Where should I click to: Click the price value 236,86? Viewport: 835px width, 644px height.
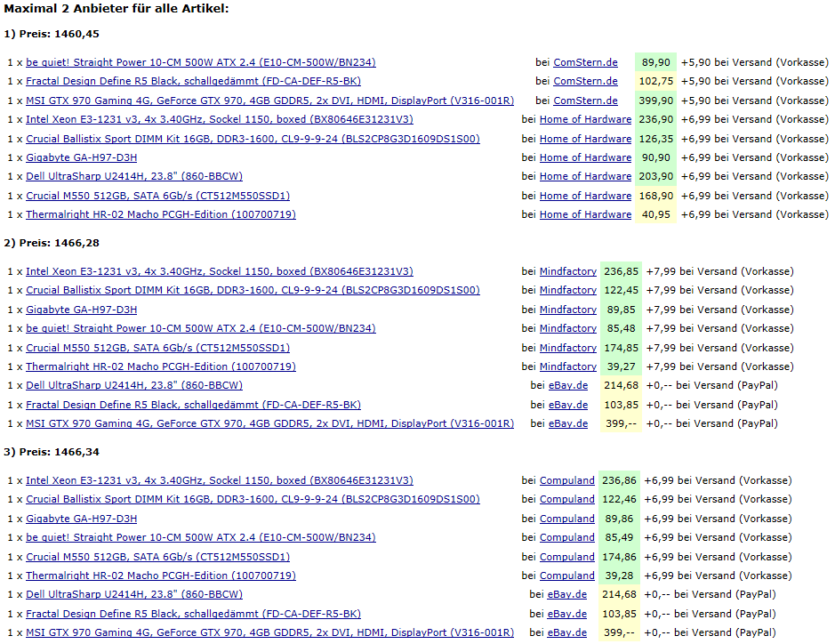[x=619, y=480]
